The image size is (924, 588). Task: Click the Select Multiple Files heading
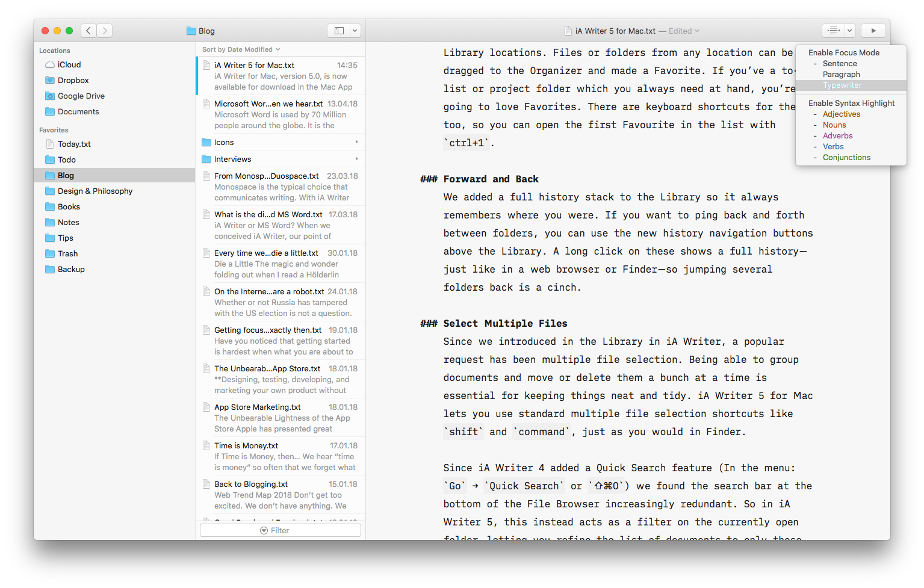coord(505,323)
